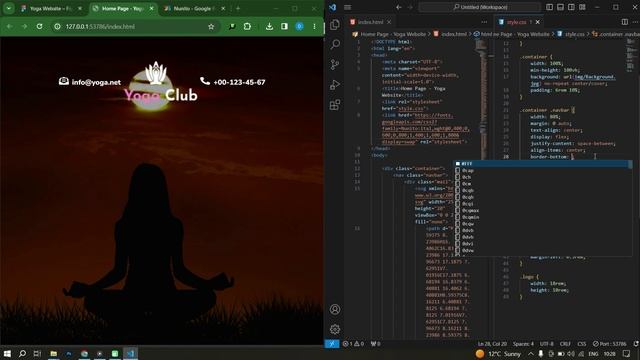The image size is (640, 360).
Task: Close the index.html editor tab
Action: pos(389,22)
